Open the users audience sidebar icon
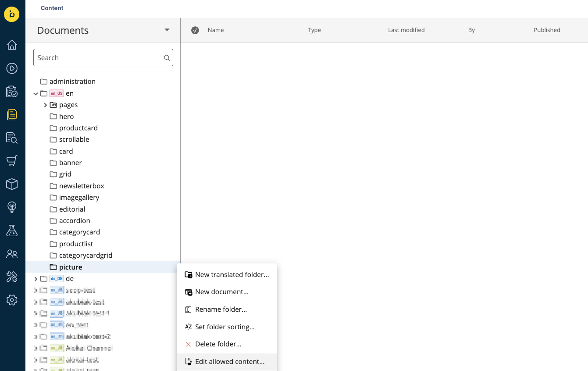This screenshot has width=588, height=371. click(12, 254)
